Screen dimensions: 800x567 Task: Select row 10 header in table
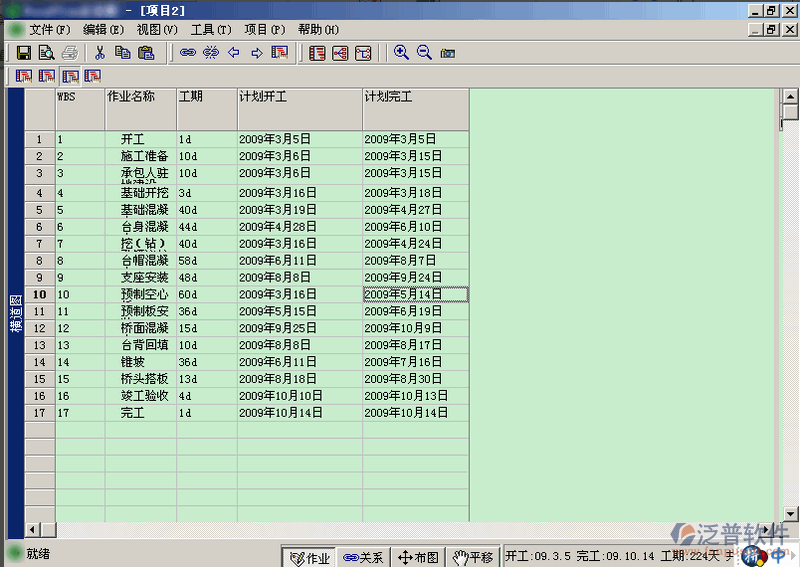pyautogui.click(x=40, y=295)
